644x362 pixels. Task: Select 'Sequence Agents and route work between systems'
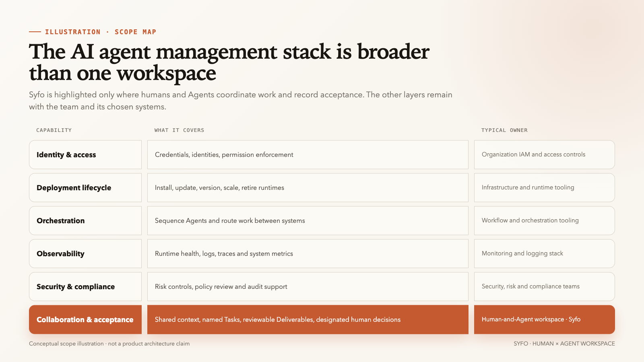(230, 220)
